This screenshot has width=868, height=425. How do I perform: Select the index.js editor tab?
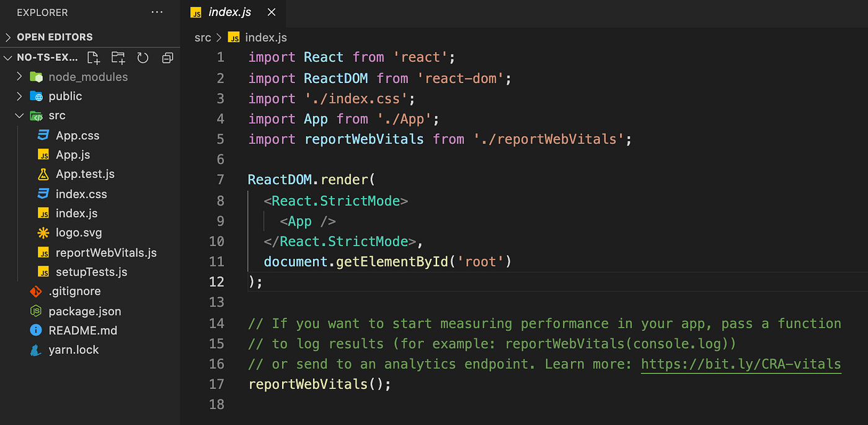229,12
